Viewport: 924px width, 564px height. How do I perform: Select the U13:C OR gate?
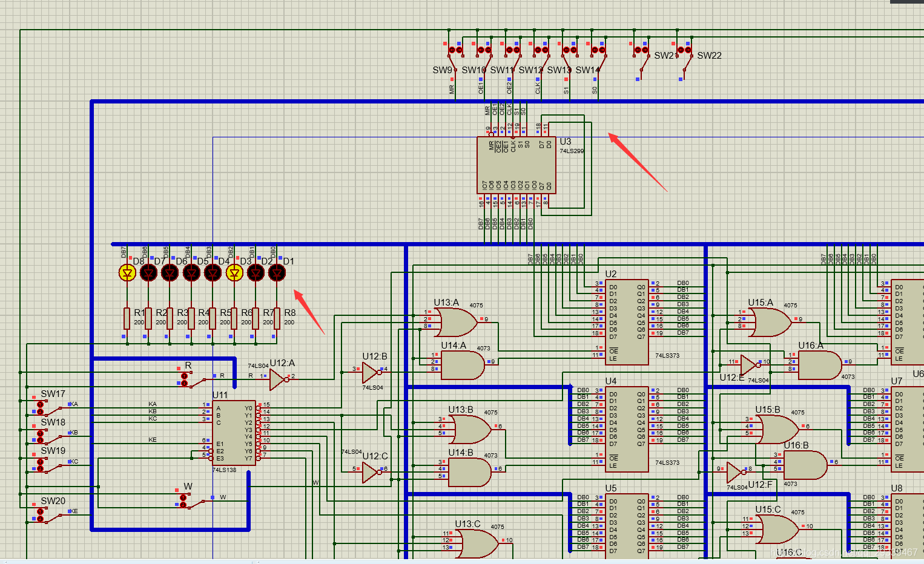point(478,543)
